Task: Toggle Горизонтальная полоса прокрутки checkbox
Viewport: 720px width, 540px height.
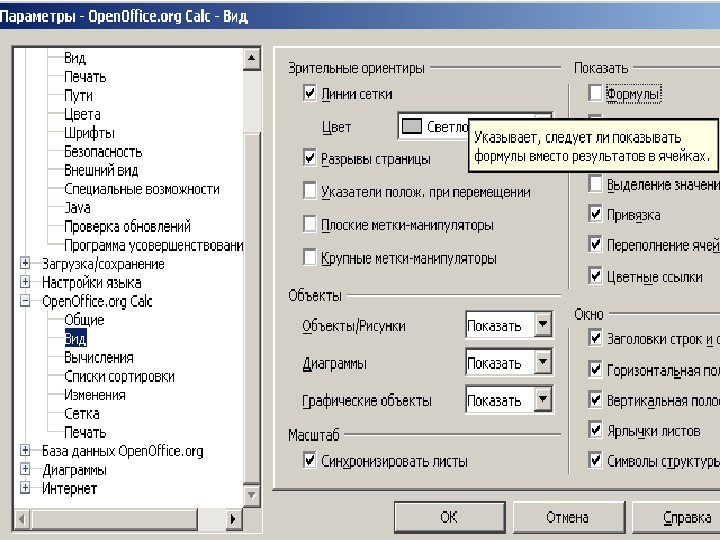Action: tap(595, 369)
